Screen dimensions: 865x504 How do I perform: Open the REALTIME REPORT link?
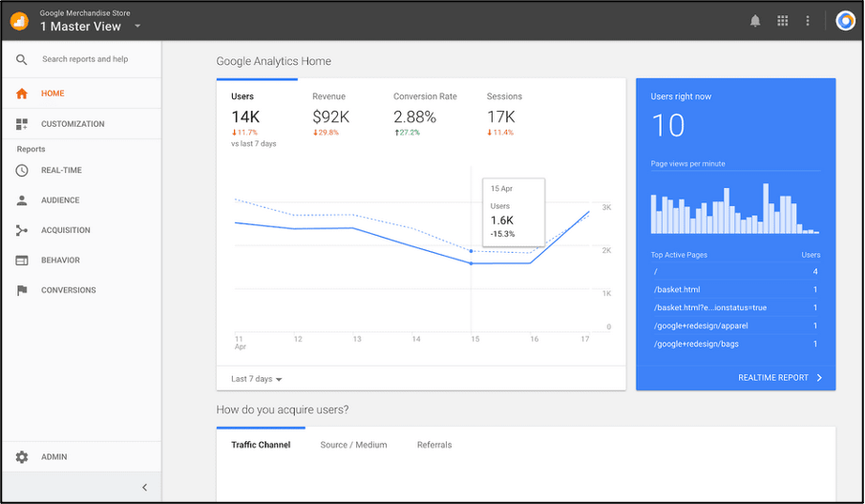coord(773,378)
